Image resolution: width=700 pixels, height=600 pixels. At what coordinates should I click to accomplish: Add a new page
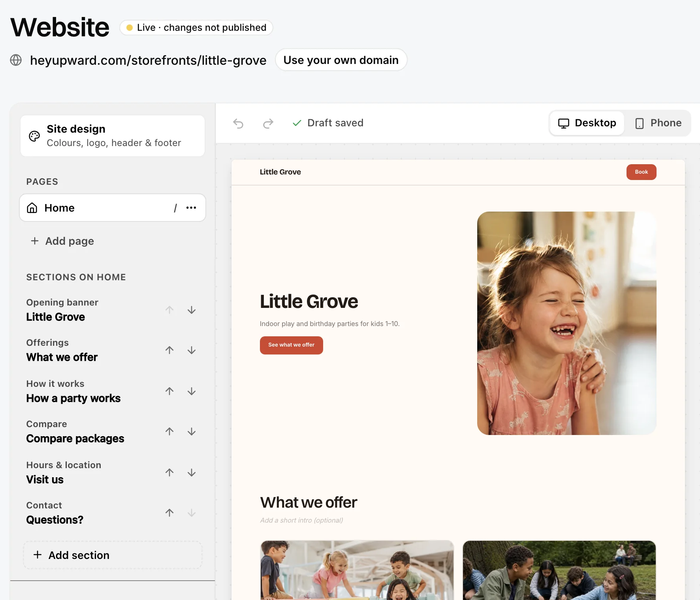62,241
